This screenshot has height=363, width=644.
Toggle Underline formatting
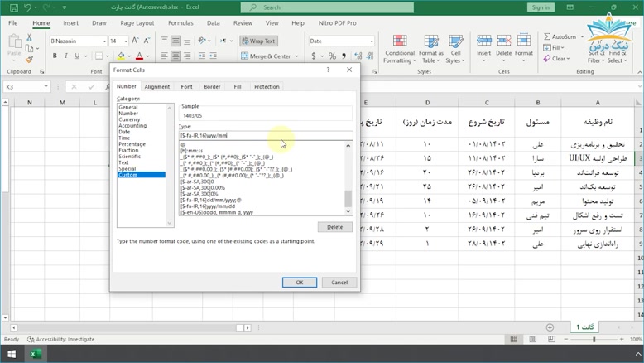click(77, 56)
